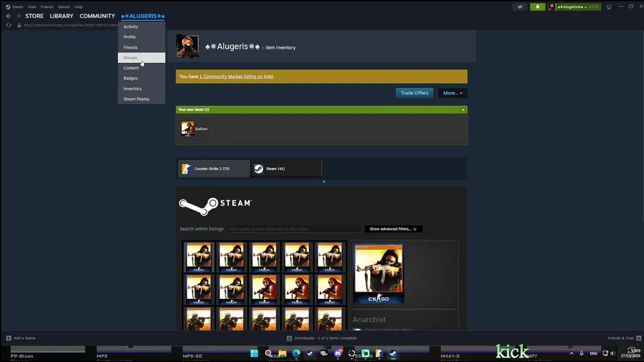Select Profile in the dropdown menu
644x362 pixels.
[x=141, y=37]
